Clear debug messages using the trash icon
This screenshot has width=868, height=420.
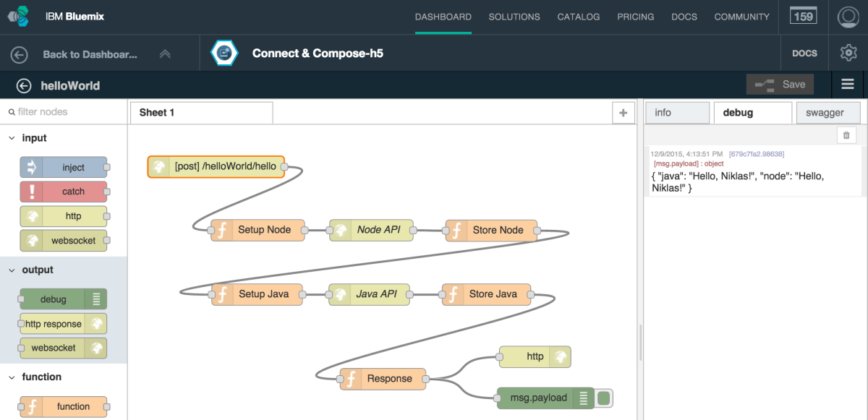tap(846, 135)
